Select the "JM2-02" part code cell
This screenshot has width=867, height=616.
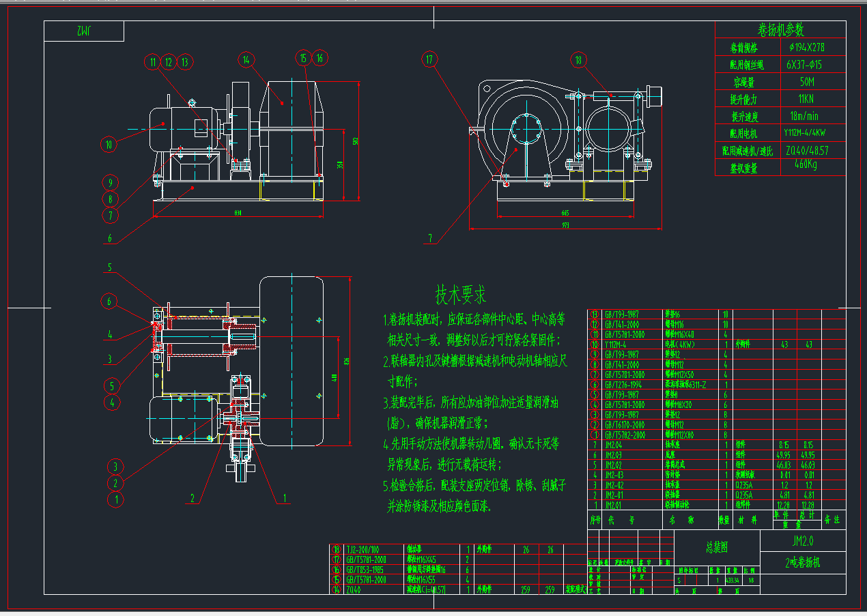[614, 485]
